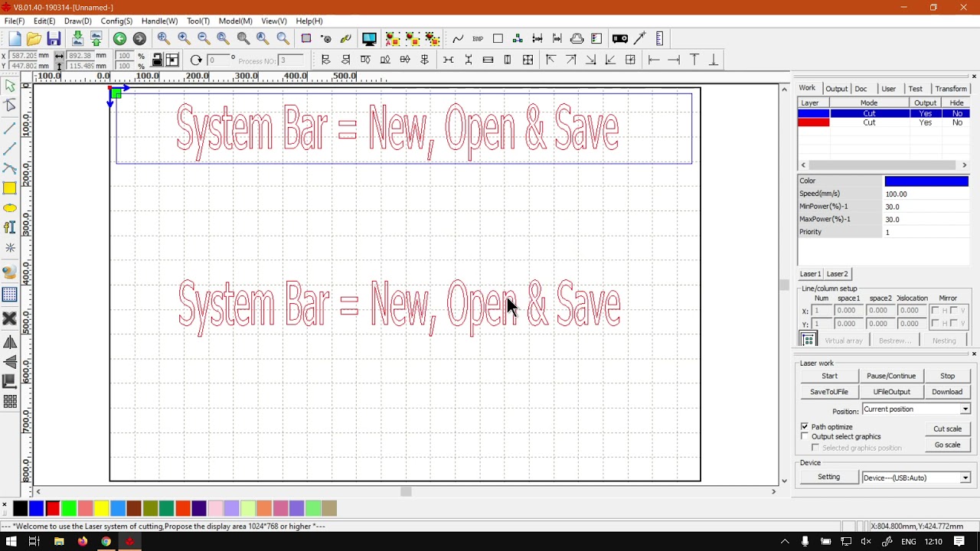This screenshot has width=980, height=551.
Task: Select the Line drawing tool
Action: pyautogui.click(x=10, y=128)
